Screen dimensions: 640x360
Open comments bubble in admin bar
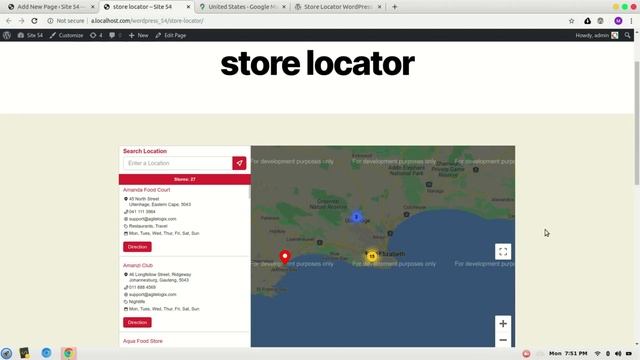coord(115,36)
